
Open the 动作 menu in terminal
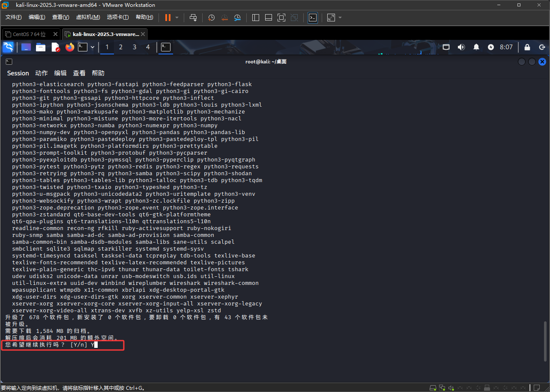(42, 73)
